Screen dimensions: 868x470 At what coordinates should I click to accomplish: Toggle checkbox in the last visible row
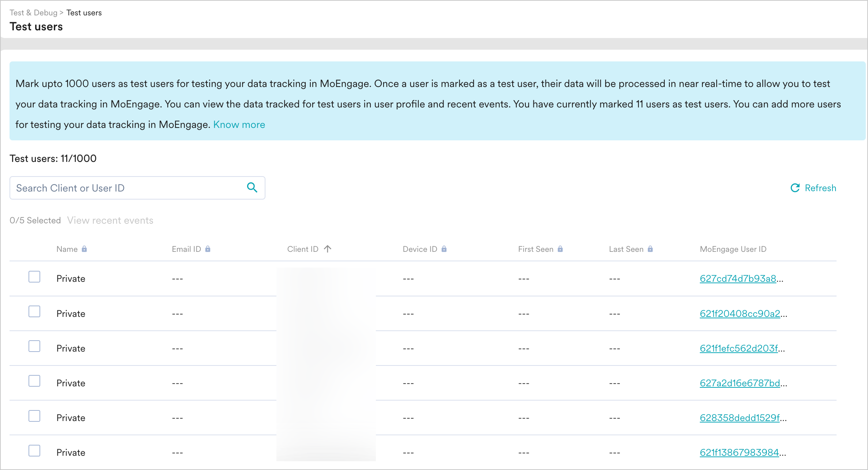34,451
